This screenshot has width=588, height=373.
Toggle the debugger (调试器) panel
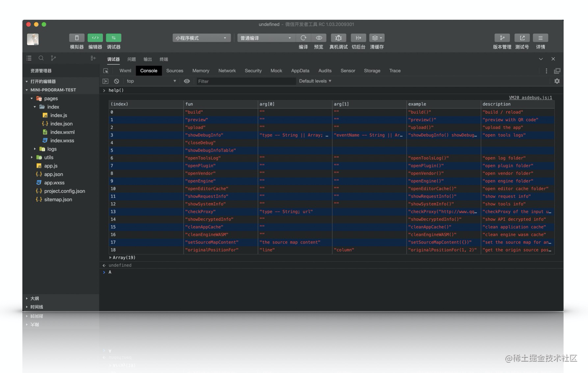coord(114,38)
